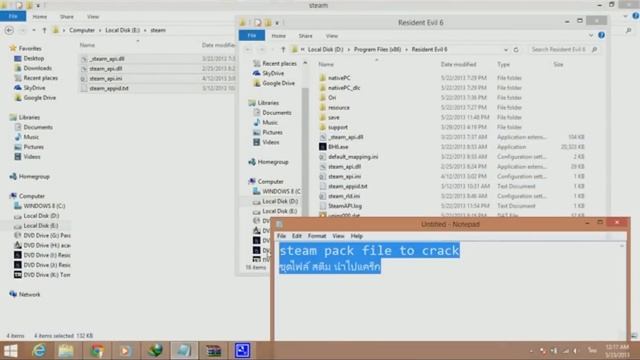The image size is (640, 360).
Task: Open Internet Explorer from the taskbar
Action: pos(39,350)
